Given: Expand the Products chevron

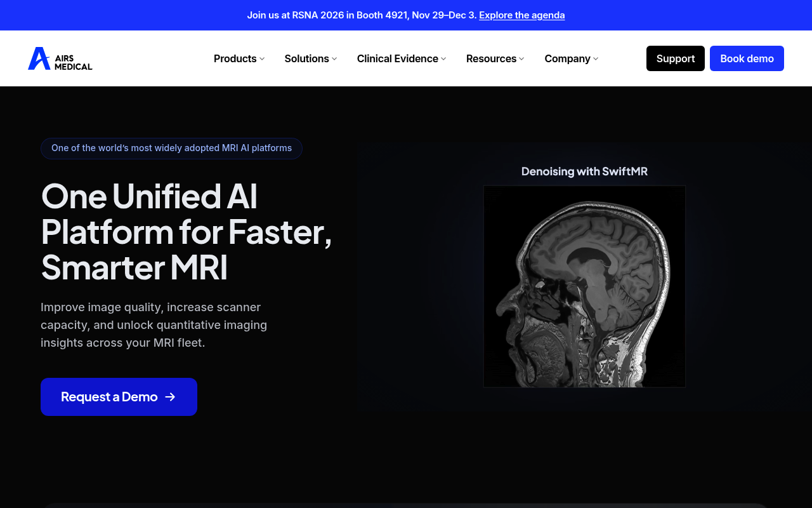Looking at the screenshot, I should click(x=262, y=59).
